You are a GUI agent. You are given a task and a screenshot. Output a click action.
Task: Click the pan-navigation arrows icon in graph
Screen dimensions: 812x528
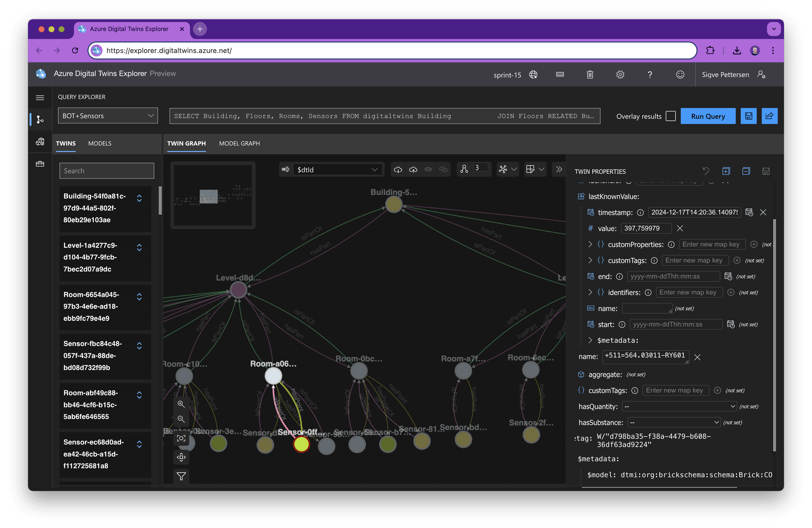[181, 457]
